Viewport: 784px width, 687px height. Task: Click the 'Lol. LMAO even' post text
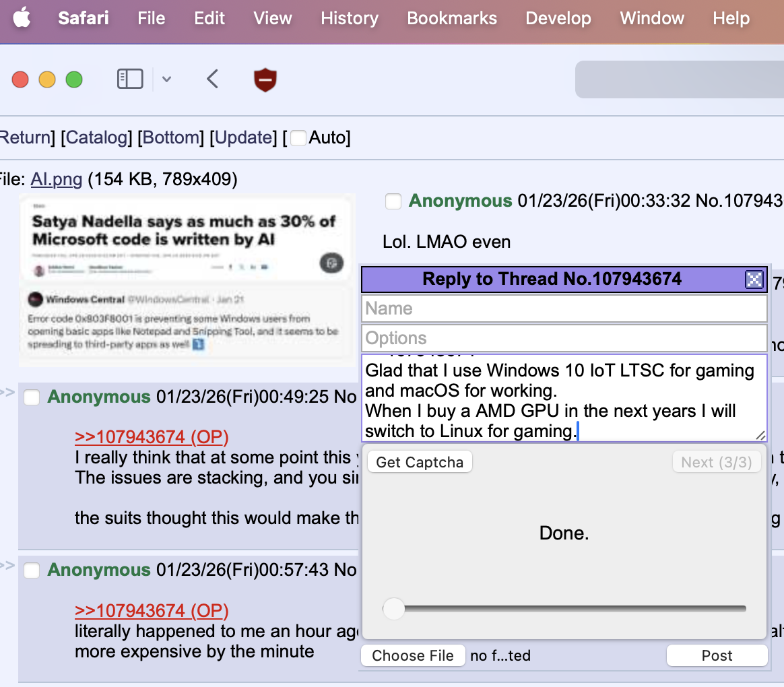(x=447, y=242)
